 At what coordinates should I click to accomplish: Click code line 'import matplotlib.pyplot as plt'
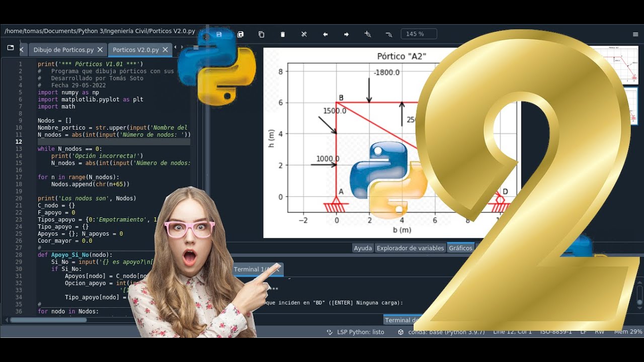tap(91, 100)
